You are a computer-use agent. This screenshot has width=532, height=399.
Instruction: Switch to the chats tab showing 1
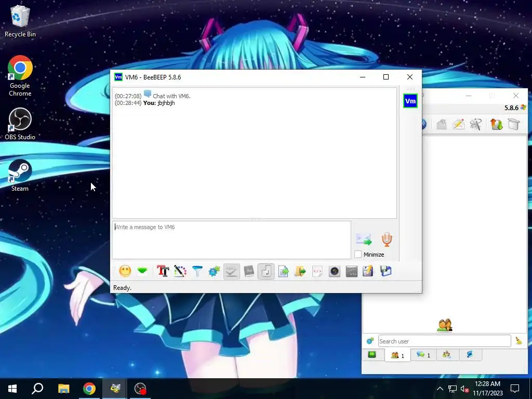(423, 355)
